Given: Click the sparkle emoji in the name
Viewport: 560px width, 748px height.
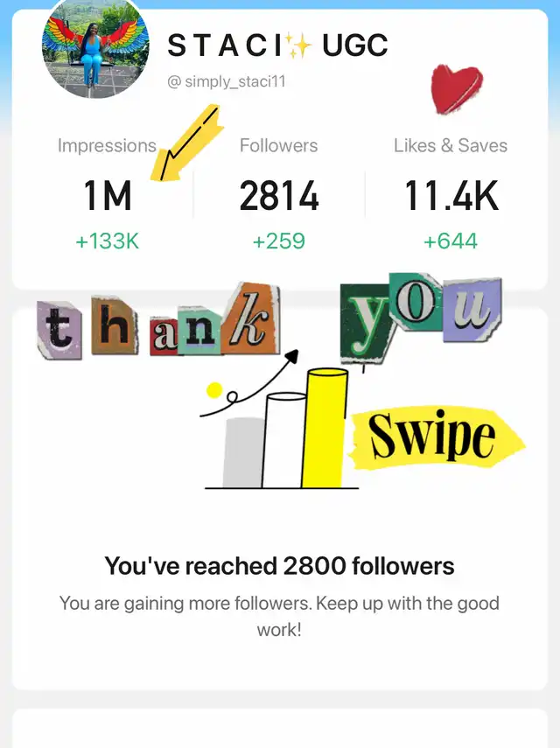Looking at the screenshot, I should pyautogui.click(x=298, y=45).
